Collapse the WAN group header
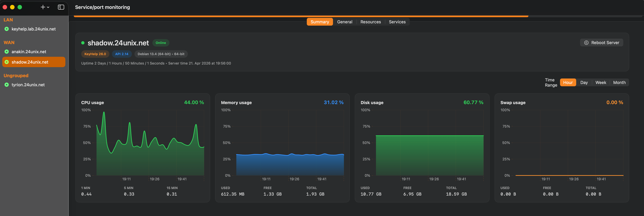This screenshot has height=216, width=644. [x=9, y=43]
